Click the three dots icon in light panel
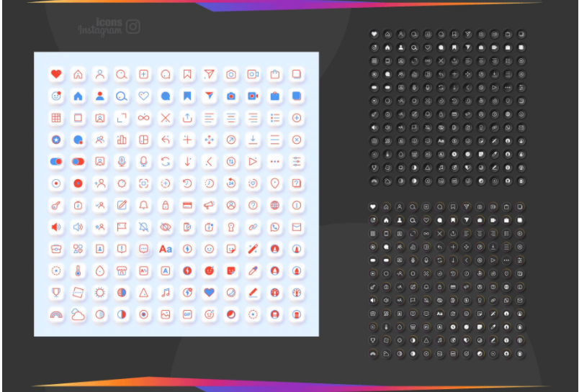579x392 pixels. [x=274, y=162]
